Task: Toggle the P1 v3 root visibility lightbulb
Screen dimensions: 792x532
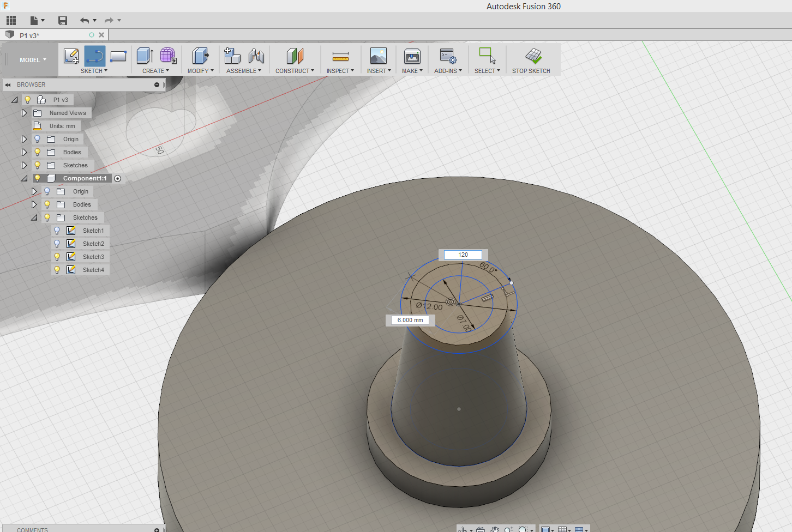Action: 27,100
